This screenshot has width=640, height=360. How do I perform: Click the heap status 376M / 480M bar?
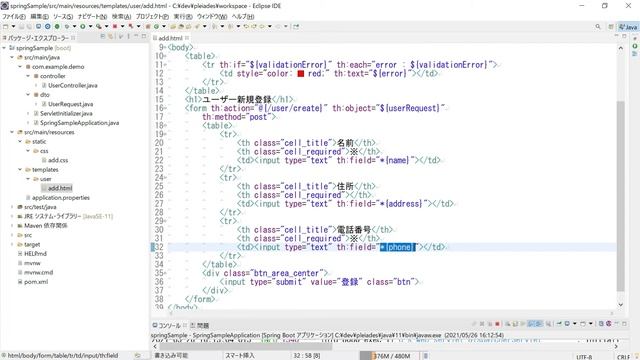click(390, 356)
